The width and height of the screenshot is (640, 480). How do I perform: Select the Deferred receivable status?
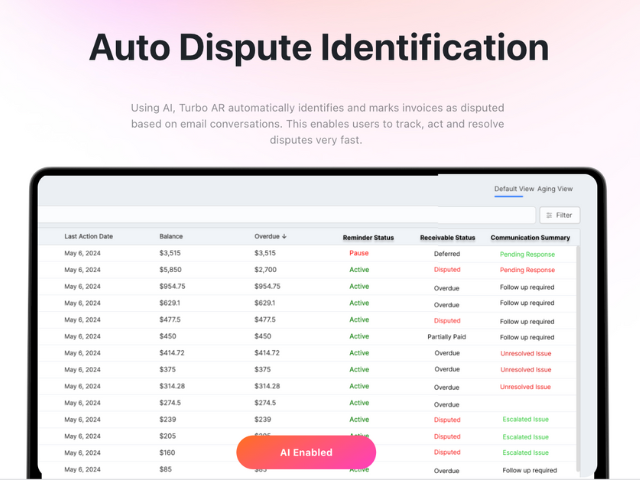447,254
